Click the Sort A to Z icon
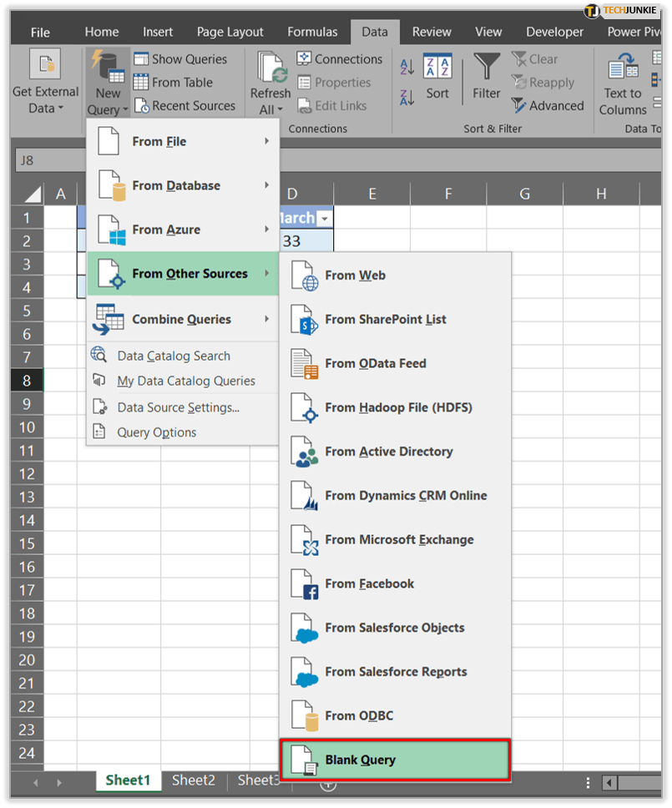The image size is (672, 808). 407,68
